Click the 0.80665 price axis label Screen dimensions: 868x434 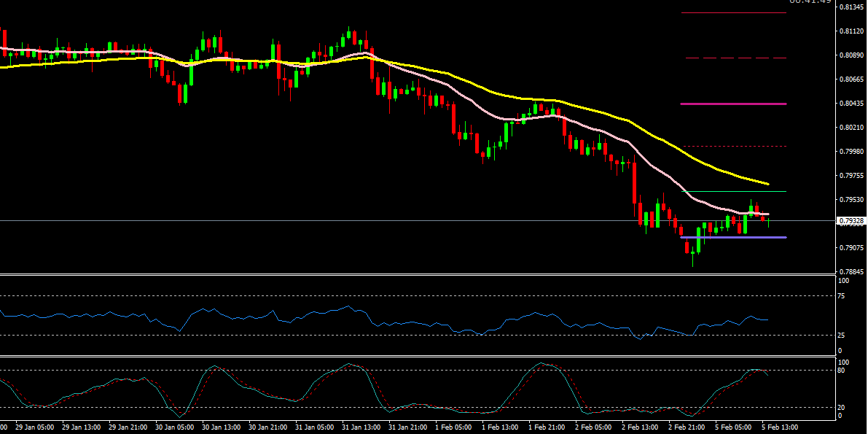[851, 80]
